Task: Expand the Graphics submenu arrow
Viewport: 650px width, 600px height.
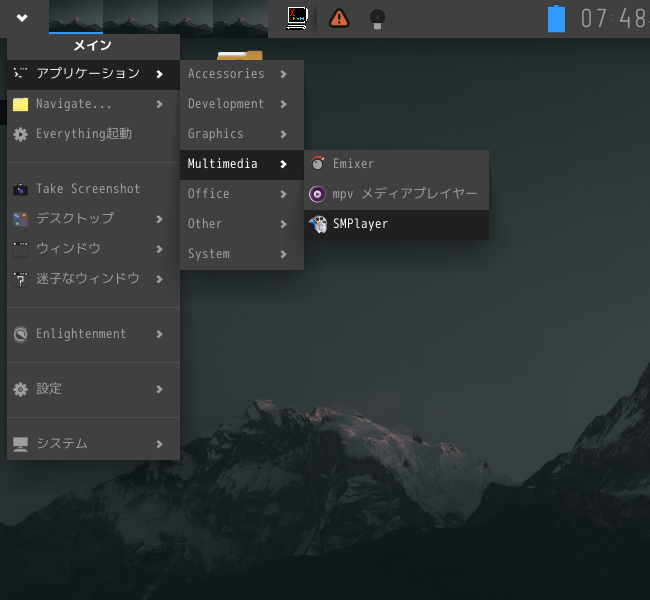Action: click(x=284, y=134)
